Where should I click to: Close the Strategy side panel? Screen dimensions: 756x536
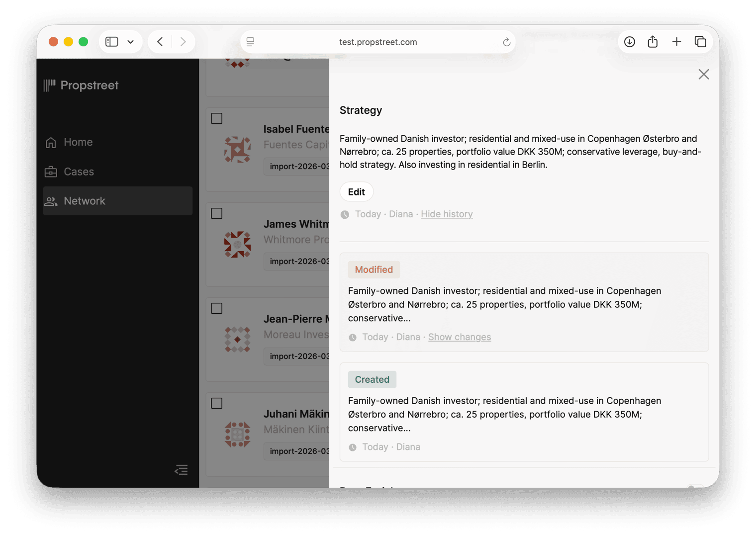tap(703, 75)
